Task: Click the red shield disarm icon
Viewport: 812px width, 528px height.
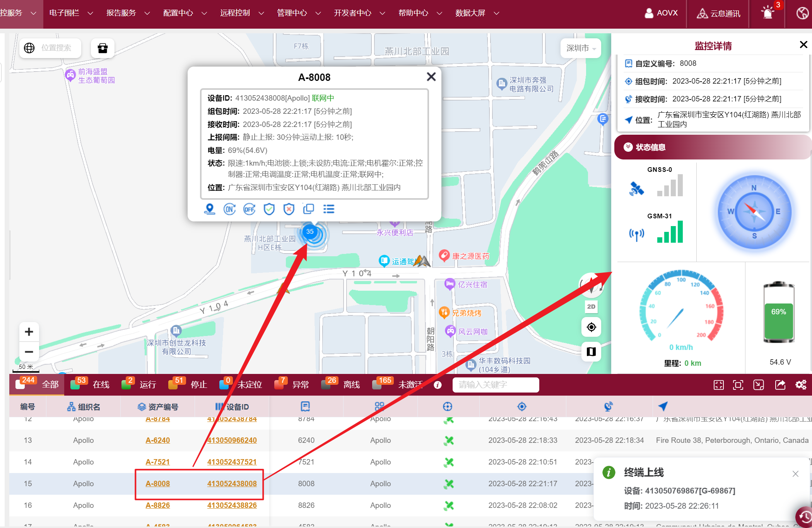Action: click(289, 209)
